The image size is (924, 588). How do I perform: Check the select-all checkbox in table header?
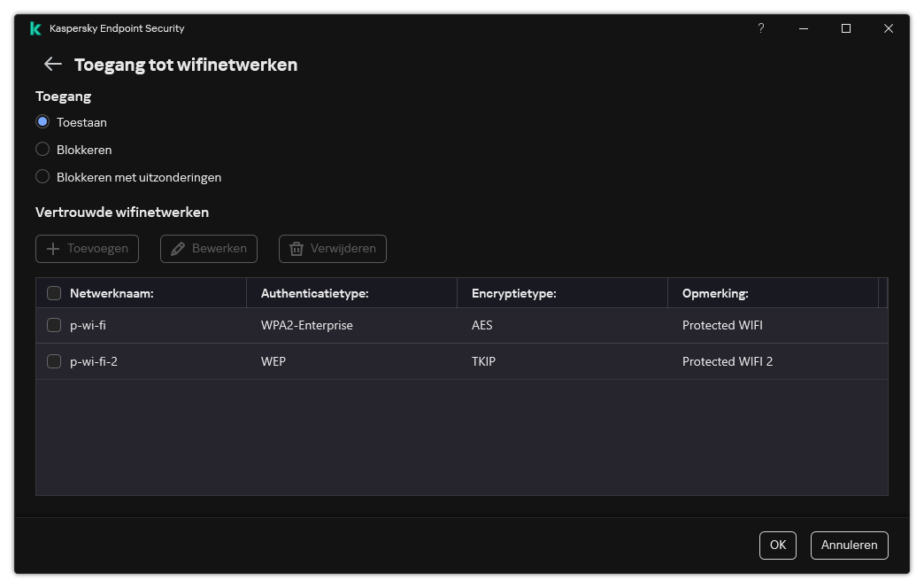[54, 292]
